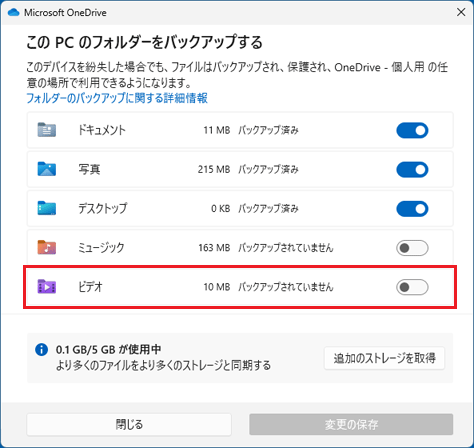Open フォルダーのバックアップに関する詳細情報 link

[117, 98]
